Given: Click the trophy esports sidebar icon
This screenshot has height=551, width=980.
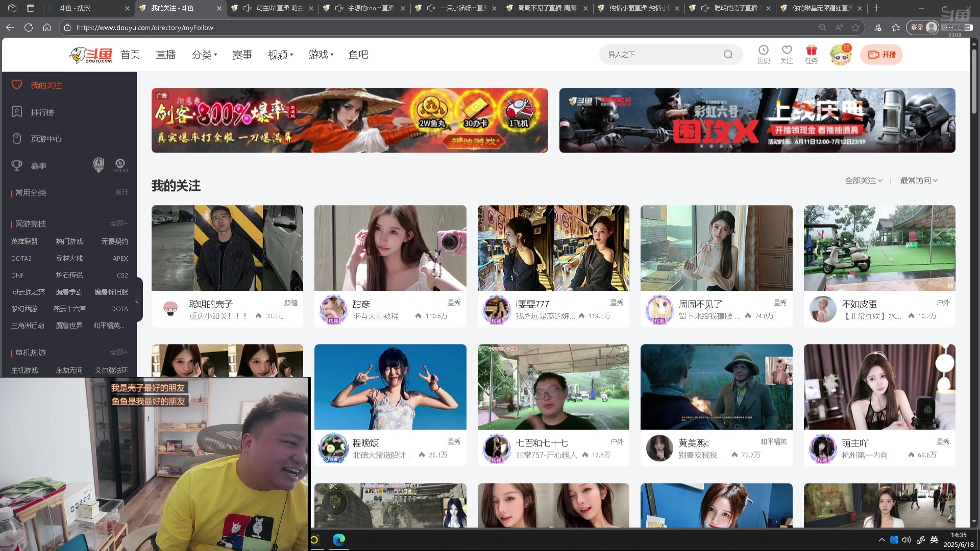Looking at the screenshot, I should point(17,166).
